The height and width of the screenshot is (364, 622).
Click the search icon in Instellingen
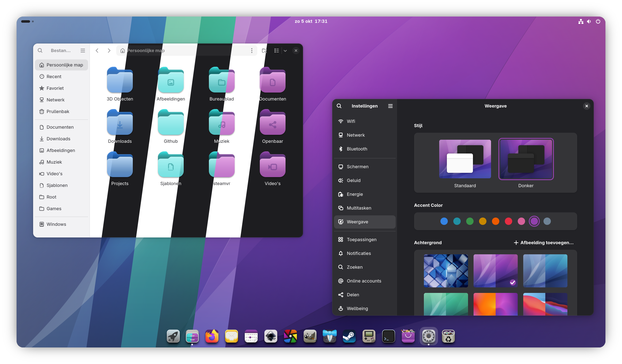339,106
